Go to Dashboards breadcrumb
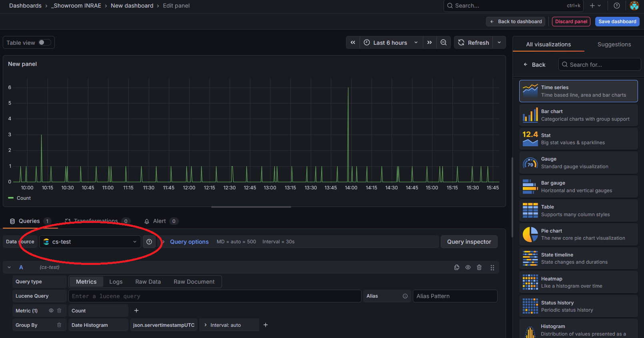The image size is (644, 338). coord(25,6)
